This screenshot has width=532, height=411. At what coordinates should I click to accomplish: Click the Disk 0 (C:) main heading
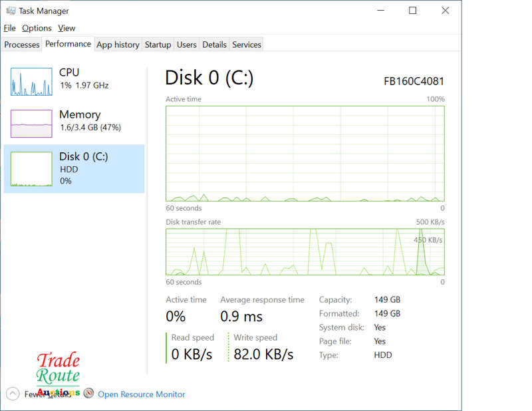tap(209, 78)
